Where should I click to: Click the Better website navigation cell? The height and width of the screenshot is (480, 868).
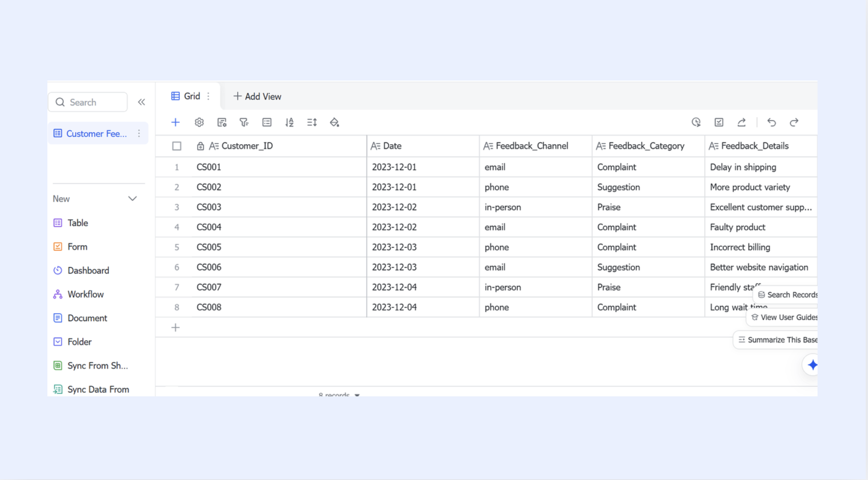click(x=761, y=267)
